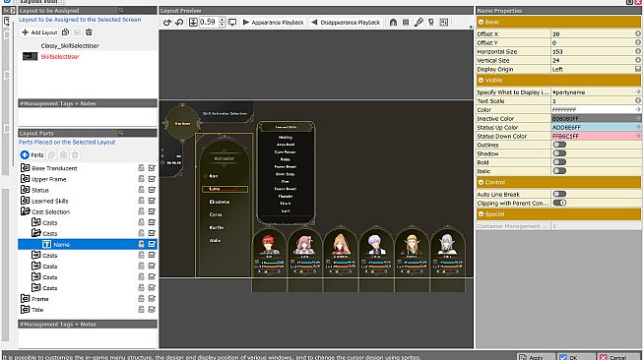644x360 pixels.
Task: Click the search icon in Layout Parts header
Action: 121,133
